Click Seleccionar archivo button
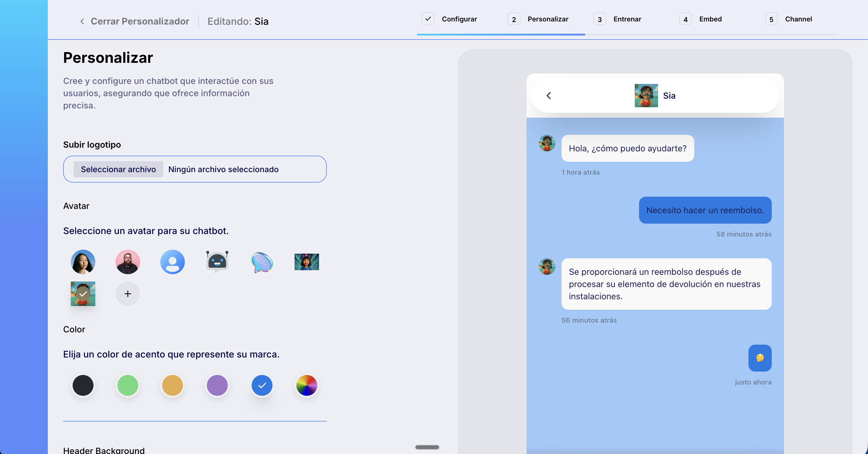Image resolution: width=868 pixels, height=454 pixels. [x=118, y=169]
